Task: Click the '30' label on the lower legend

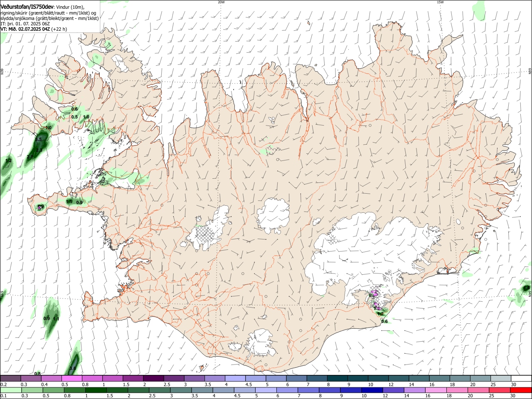Action: [514, 396]
